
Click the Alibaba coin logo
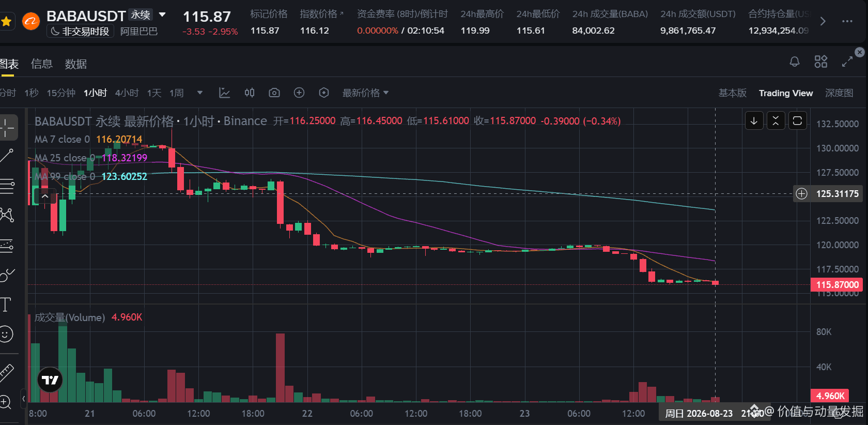point(31,22)
